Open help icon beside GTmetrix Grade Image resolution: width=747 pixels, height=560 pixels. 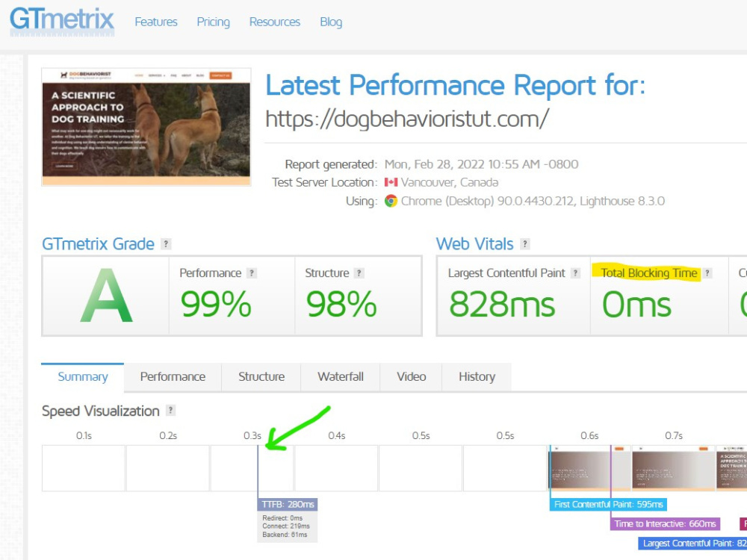[x=166, y=244]
